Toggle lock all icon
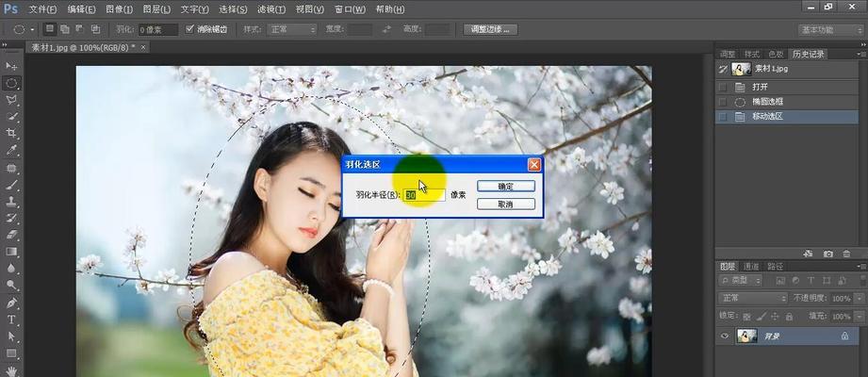The height and width of the screenshot is (377, 868). pyautogui.click(x=789, y=317)
